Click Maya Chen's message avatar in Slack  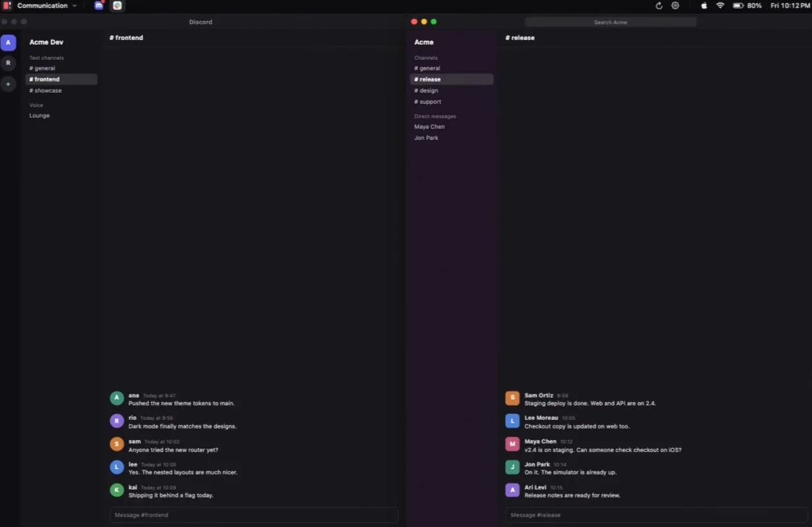(512, 444)
